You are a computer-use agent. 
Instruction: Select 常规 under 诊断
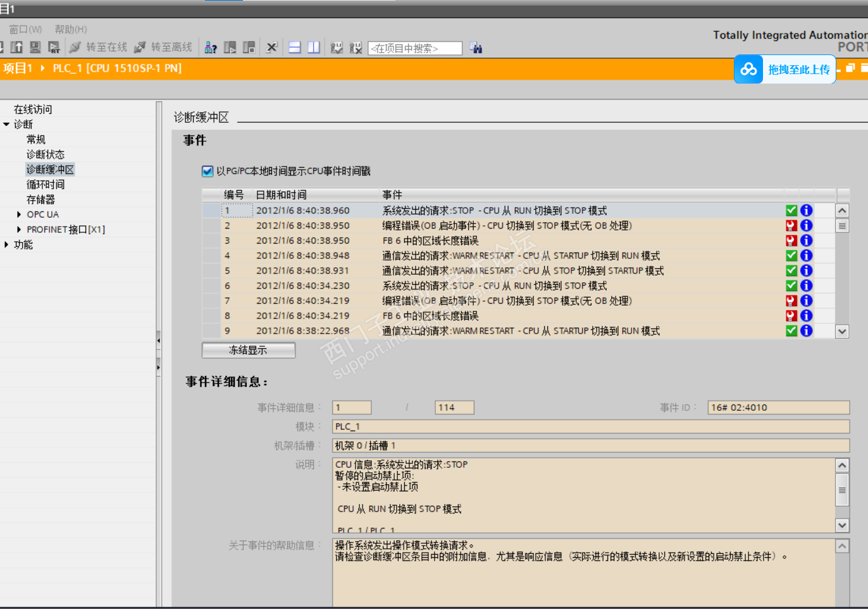36,139
